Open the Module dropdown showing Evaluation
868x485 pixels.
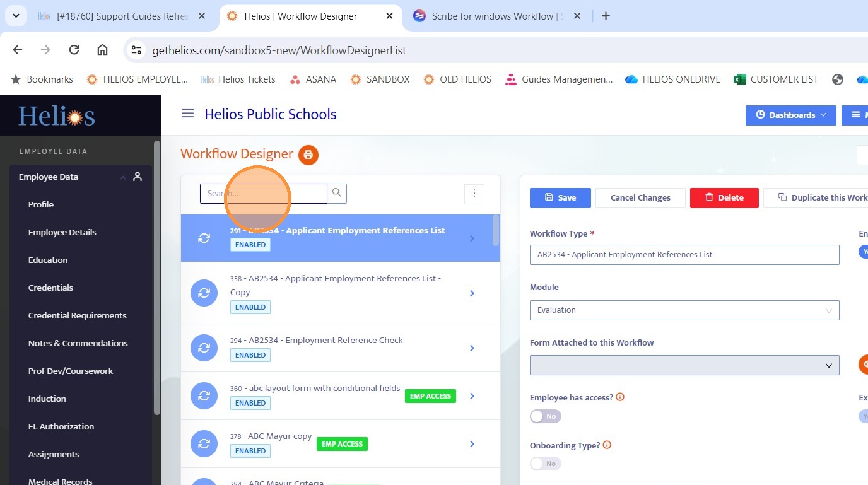coord(684,310)
